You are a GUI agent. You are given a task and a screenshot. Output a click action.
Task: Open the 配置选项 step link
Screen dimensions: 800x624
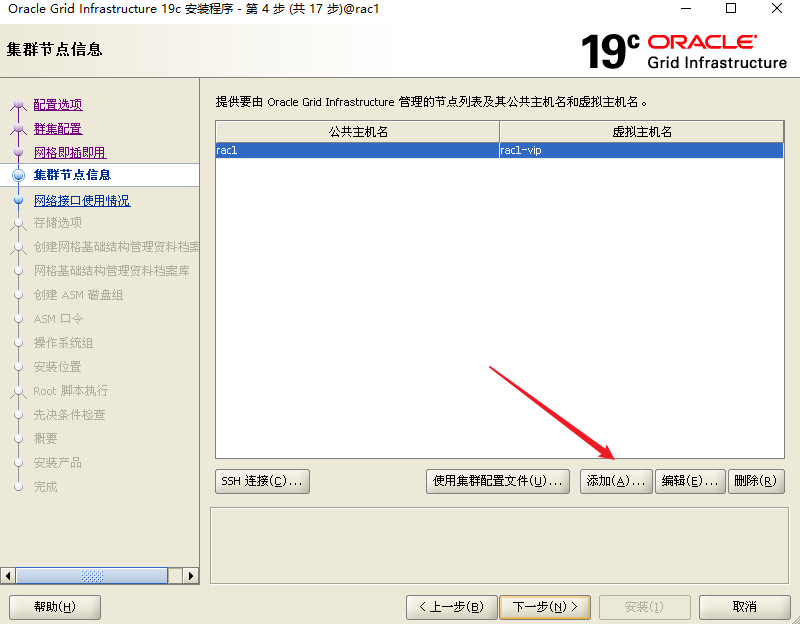coord(58,105)
